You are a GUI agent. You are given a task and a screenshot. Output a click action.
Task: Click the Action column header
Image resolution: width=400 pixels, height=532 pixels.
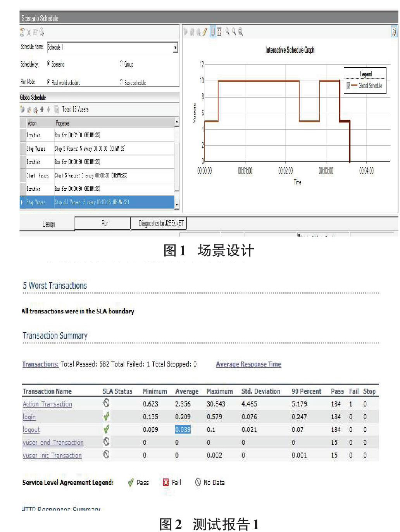[32, 123]
